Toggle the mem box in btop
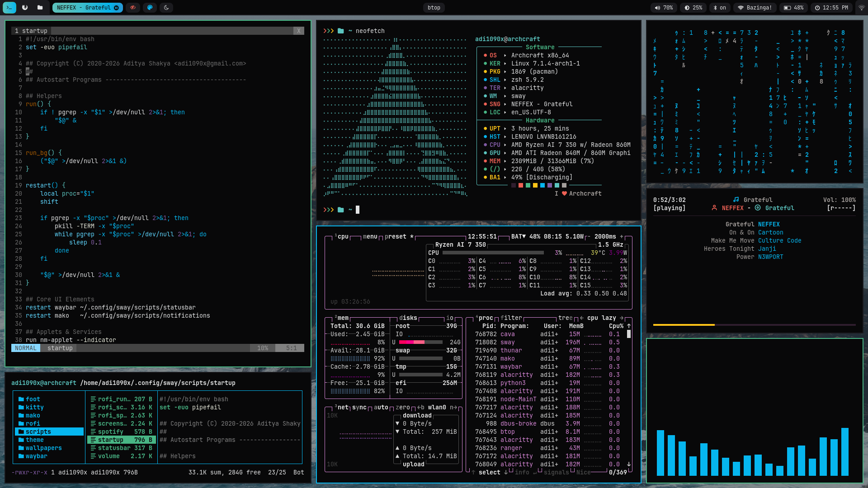Screen dimensions: 868x488 click(x=342, y=318)
